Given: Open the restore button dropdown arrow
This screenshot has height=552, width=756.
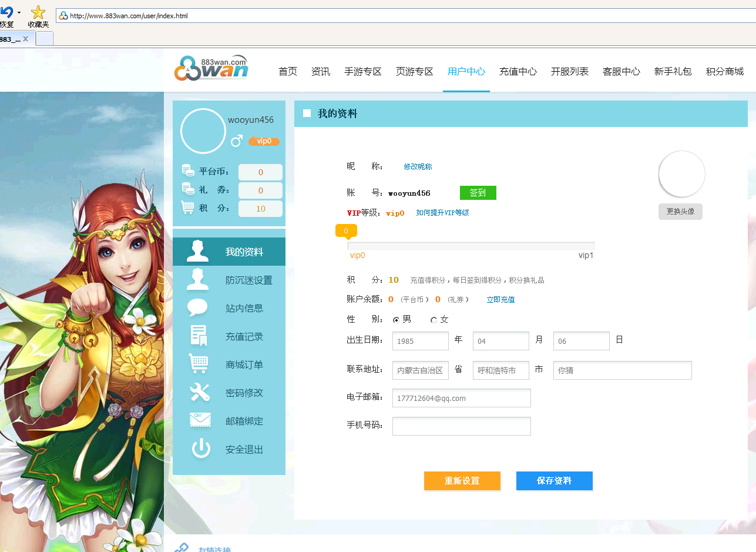Looking at the screenshot, I should [x=19, y=12].
